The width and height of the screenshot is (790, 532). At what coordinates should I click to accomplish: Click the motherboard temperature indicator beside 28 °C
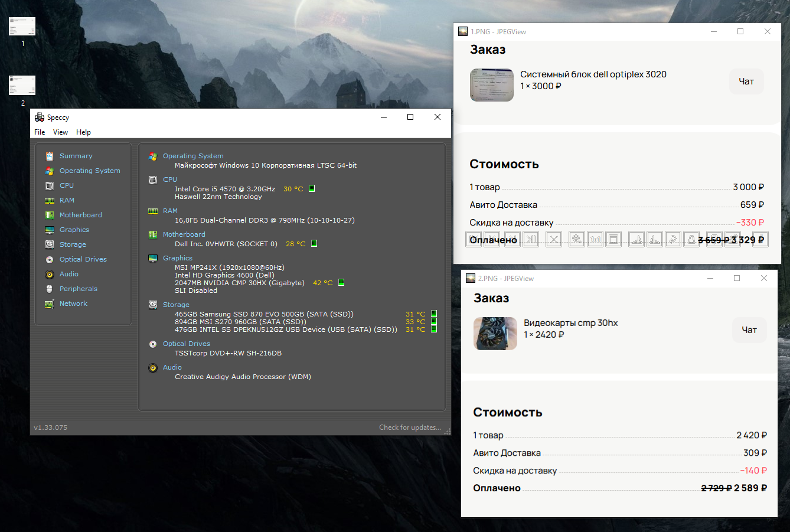pos(314,243)
